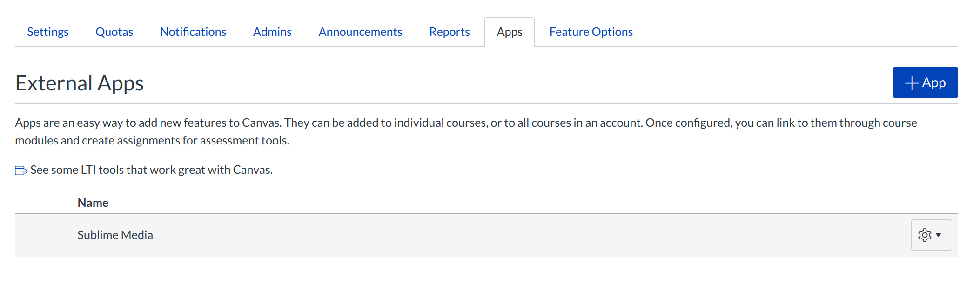
Task: Click the External Apps heading
Action: tap(80, 83)
